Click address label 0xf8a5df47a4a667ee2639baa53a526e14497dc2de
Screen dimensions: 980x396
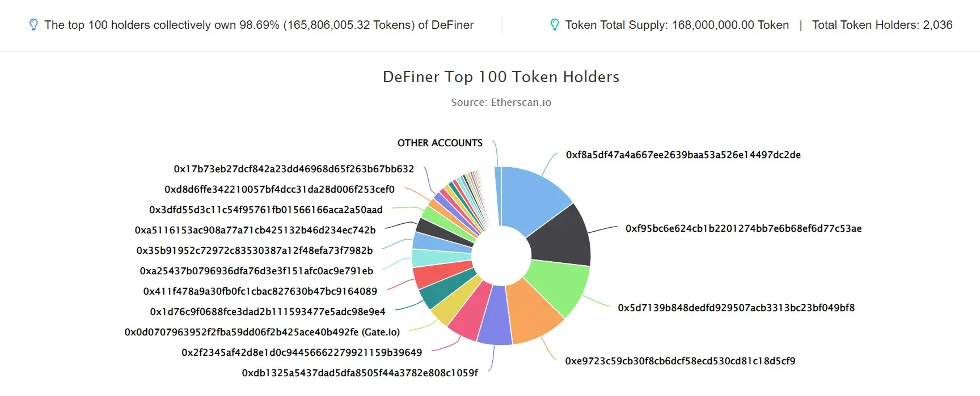(x=683, y=155)
